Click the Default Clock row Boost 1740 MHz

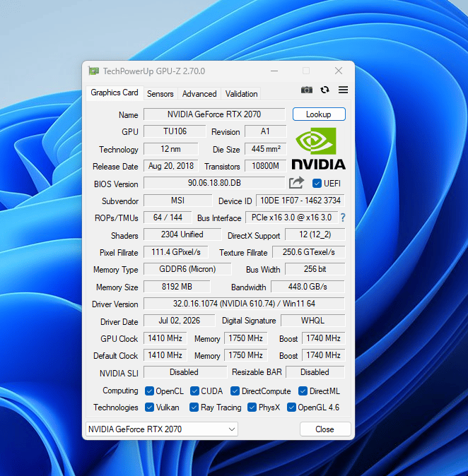tap(323, 355)
